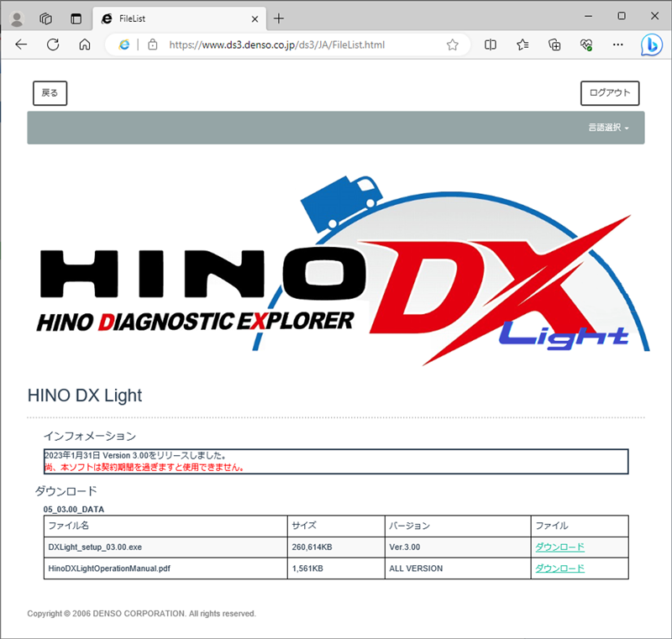View site info via lock icon
The height and width of the screenshot is (639, 672).
tap(153, 45)
